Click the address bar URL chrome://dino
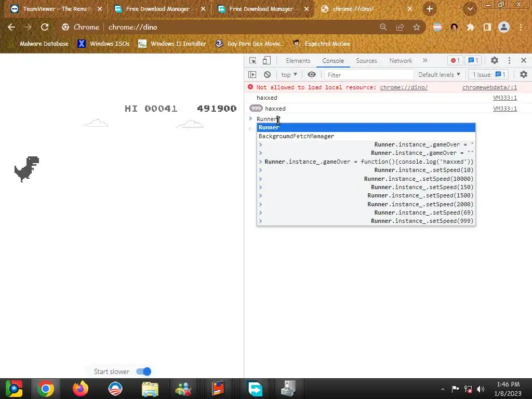This screenshot has height=399, width=532. click(132, 27)
